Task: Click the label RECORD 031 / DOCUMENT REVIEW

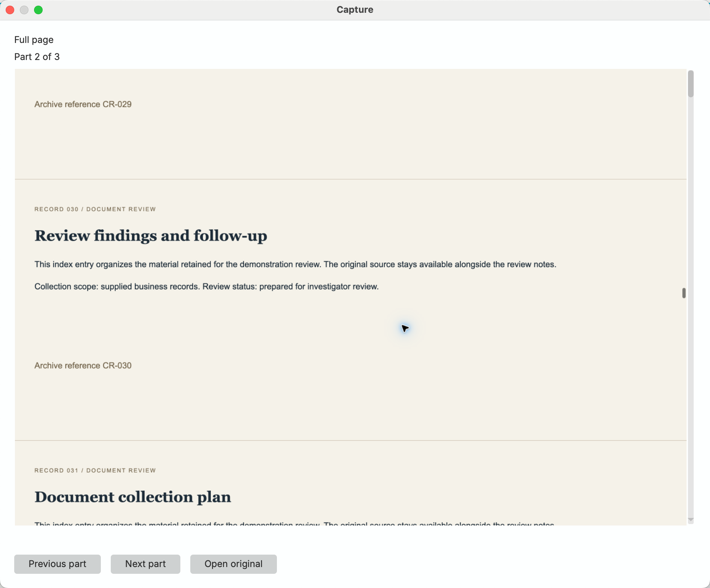Action: coord(95,470)
